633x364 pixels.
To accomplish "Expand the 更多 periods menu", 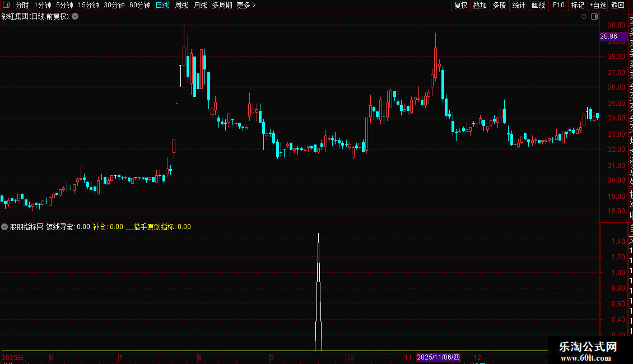I will pos(246,5).
